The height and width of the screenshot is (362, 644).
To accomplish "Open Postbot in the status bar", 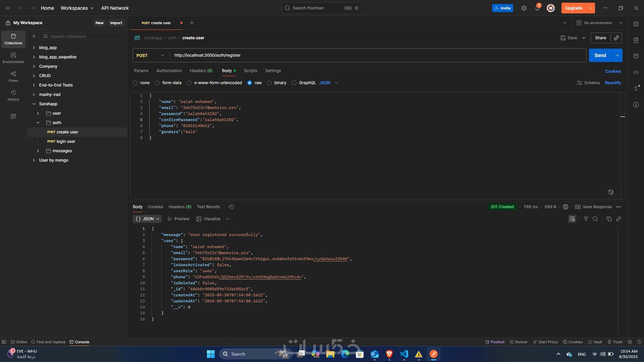I will (x=495, y=342).
